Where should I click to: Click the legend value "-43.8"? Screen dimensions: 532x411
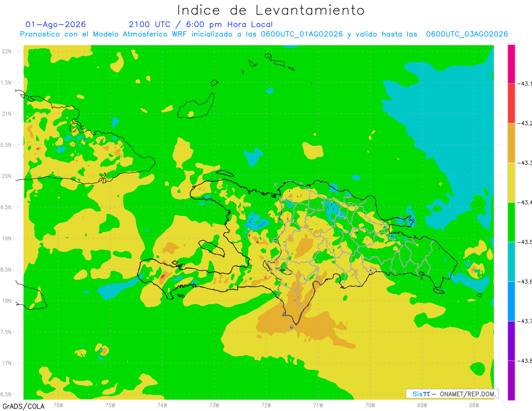526,360
